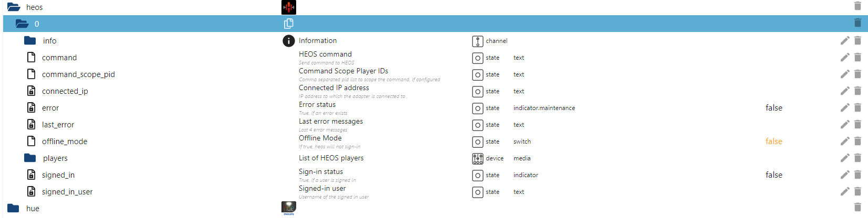Toggle the offline_mode false value

pyautogui.click(x=773, y=141)
